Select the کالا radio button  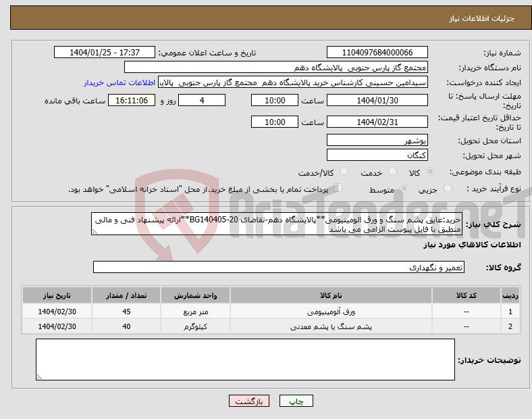point(430,172)
